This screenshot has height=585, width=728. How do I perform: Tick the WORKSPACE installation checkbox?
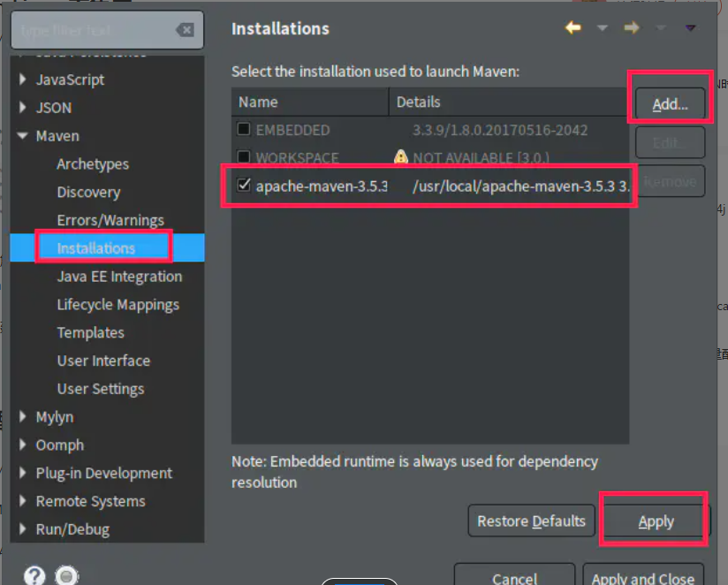coord(244,158)
